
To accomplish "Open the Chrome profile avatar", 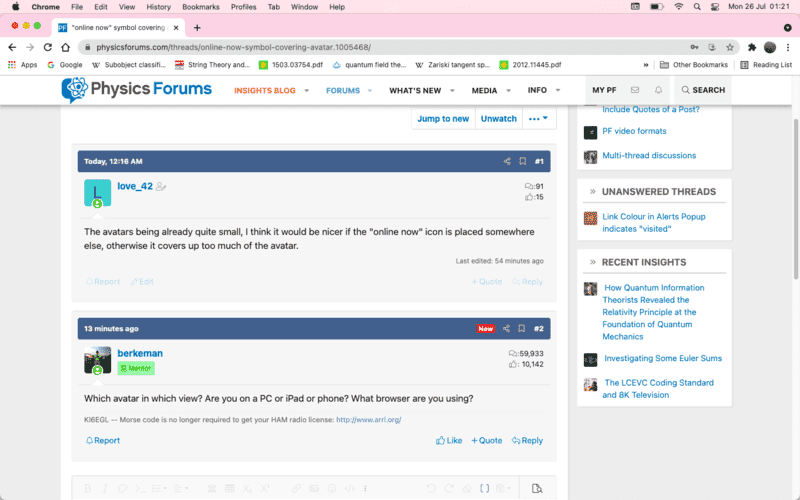I will pos(770,47).
